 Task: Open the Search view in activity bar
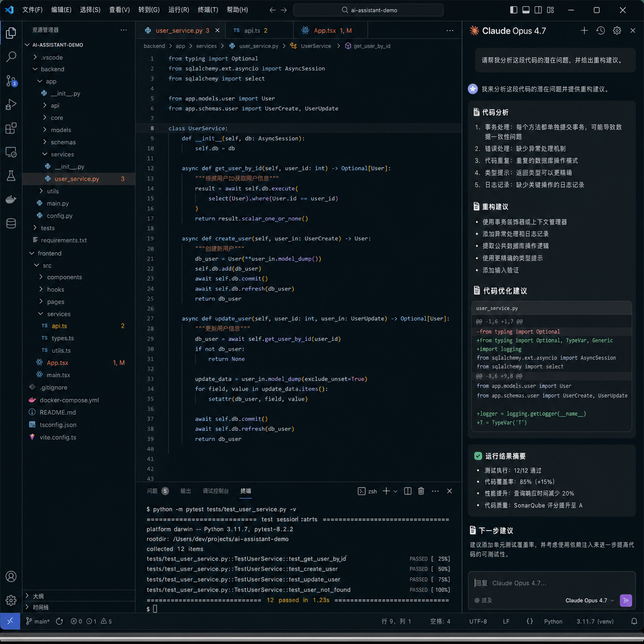11,56
